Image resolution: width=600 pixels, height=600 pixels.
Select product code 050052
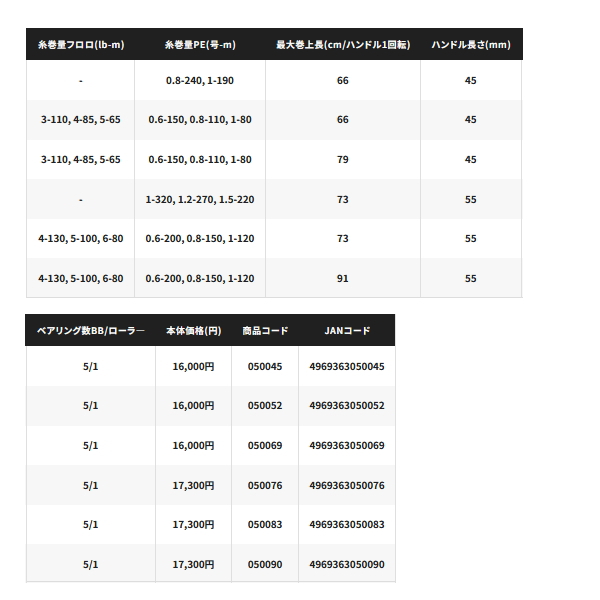point(265,406)
